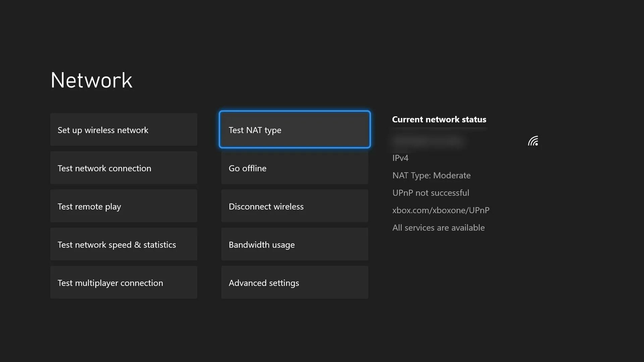The width and height of the screenshot is (644, 362).
Task: Click Test multiplayer connection option
Action: (x=123, y=283)
